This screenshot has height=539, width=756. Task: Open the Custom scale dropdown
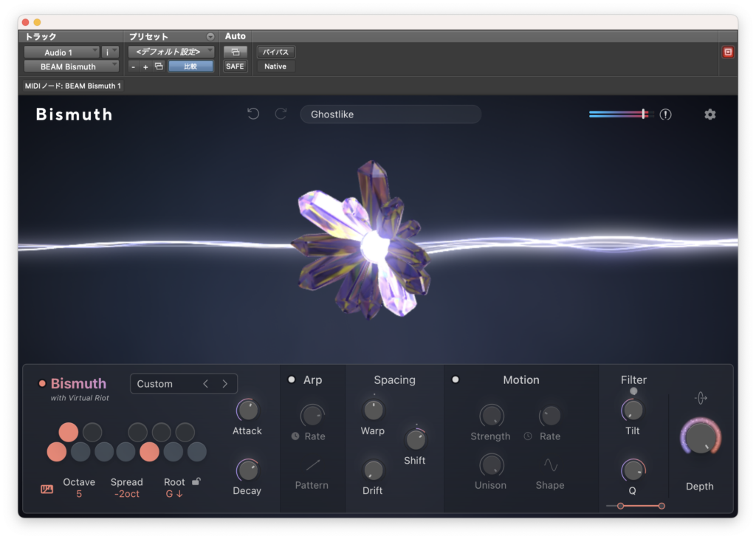[166, 384]
